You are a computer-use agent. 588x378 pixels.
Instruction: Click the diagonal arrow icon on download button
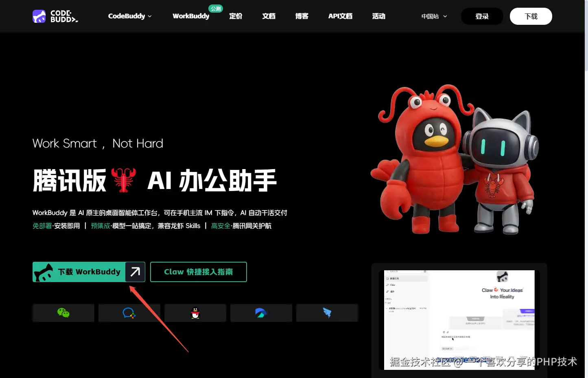pos(135,272)
